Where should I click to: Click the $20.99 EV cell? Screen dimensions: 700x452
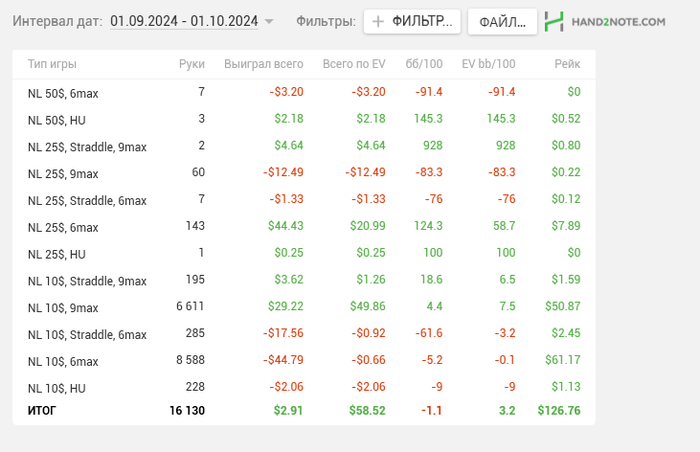pos(368,226)
